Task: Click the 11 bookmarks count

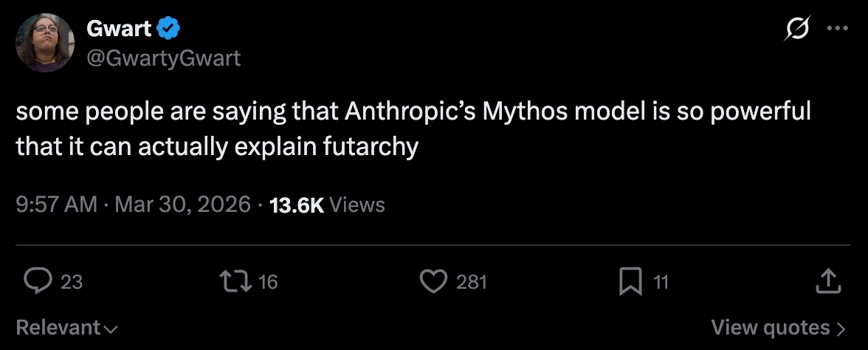Action: [661, 281]
